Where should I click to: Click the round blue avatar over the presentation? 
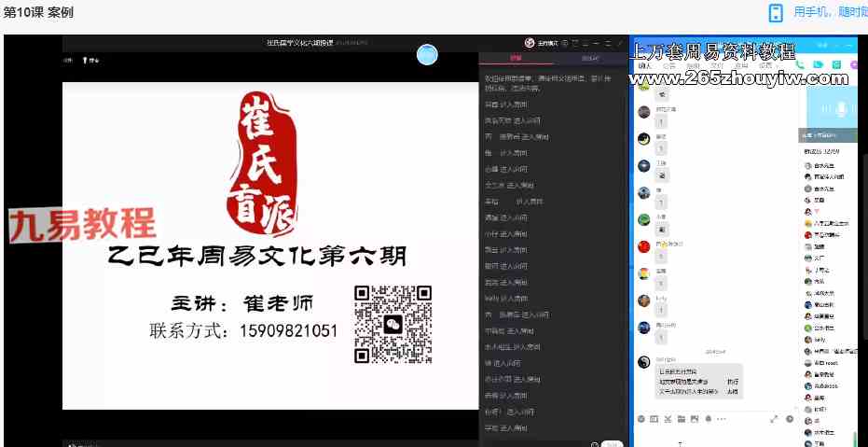pyautogui.click(x=427, y=54)
